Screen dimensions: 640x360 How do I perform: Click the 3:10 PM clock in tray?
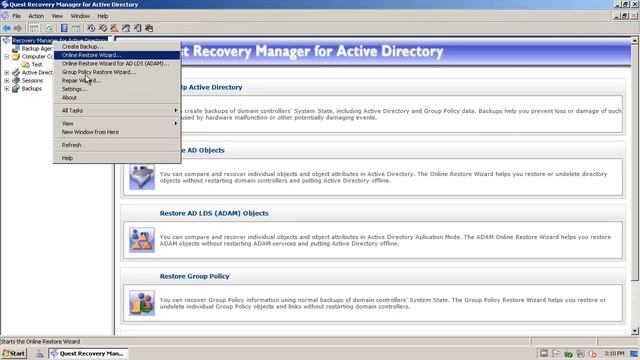pos(614,353)
